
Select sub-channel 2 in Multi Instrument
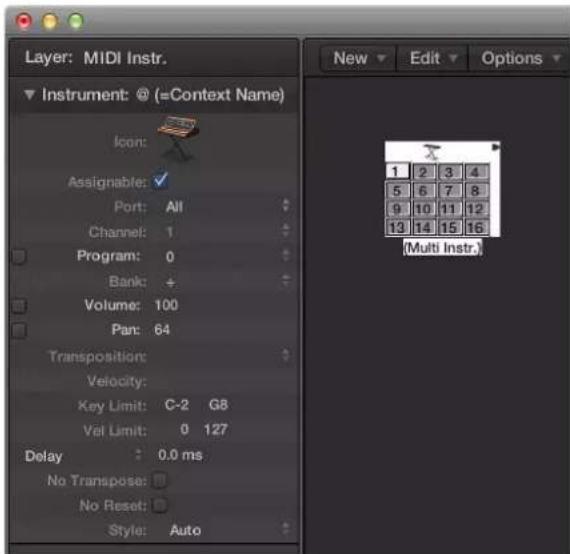[x=424, y=172]
